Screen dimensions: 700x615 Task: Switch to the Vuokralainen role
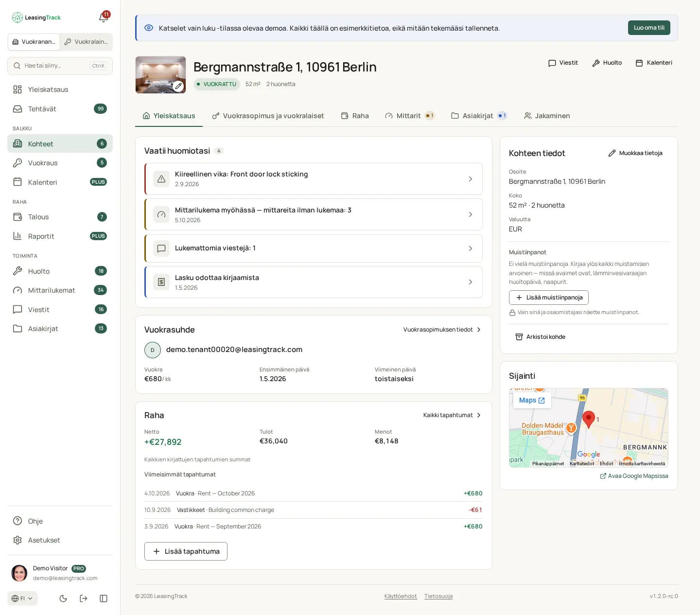click(x=86, y=42)
